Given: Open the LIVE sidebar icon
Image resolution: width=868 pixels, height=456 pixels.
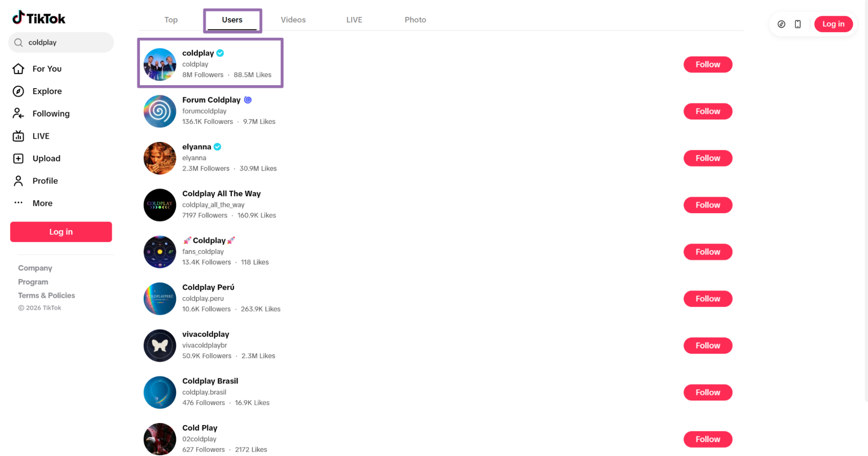Looking at the screenshot, I should pos(18,136).
